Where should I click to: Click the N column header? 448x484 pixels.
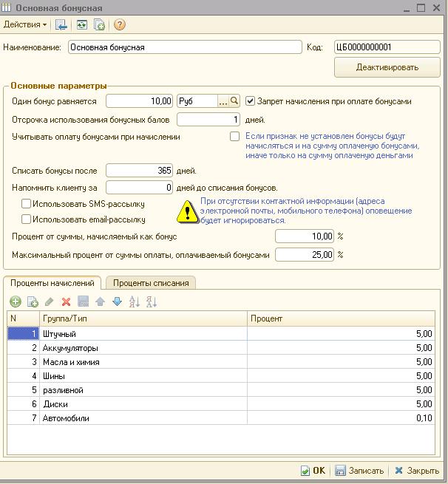tap(24, 318)
